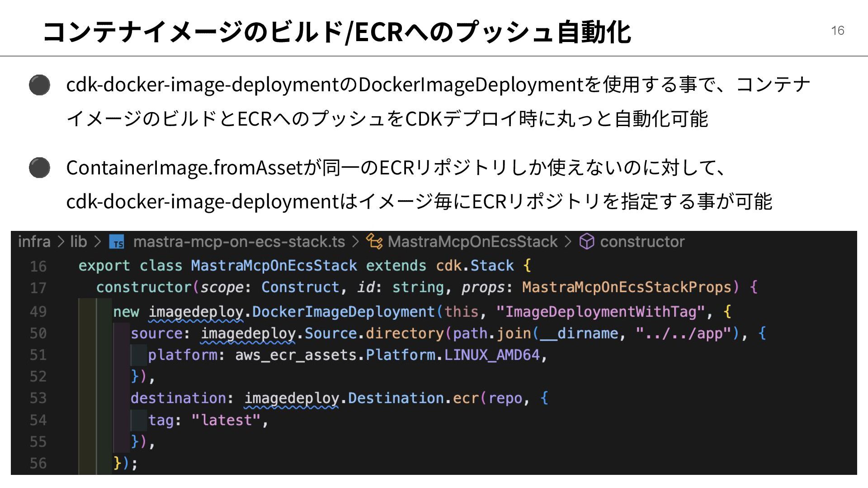Select the MastraMcpOnEcsStack breadcrumb item
Viewport: 868px width, 488px height.
tap(472, 242)
